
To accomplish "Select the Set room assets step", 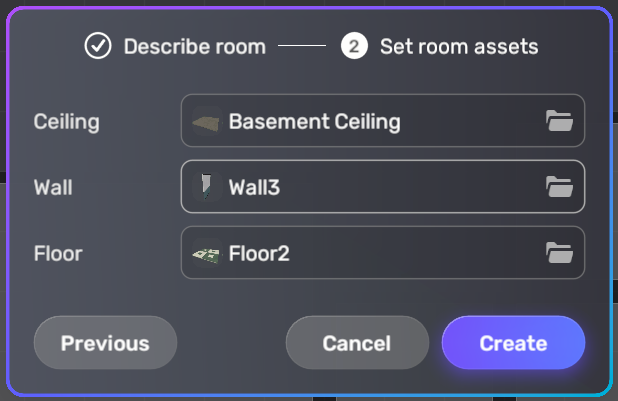I will [x=458, y=46].
